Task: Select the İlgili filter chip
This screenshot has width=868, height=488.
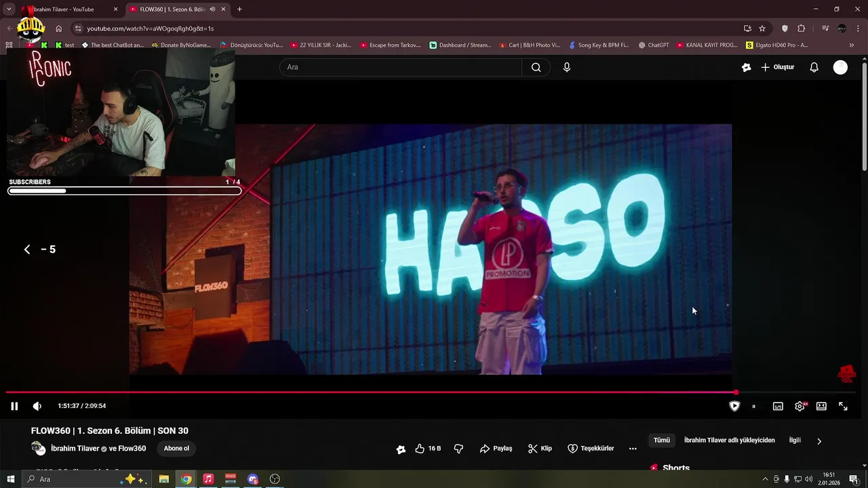Action: coord(795,441)
